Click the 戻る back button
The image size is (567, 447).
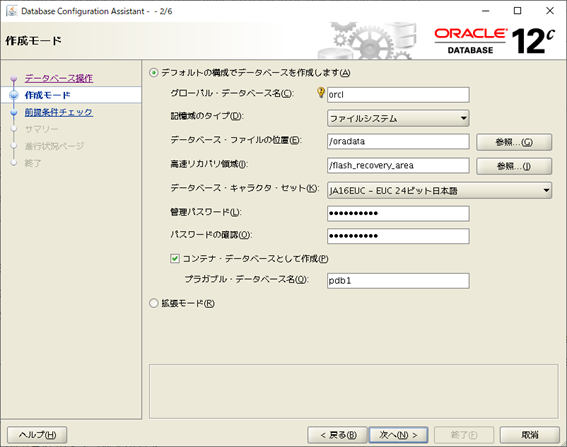(x=337, y=435)
